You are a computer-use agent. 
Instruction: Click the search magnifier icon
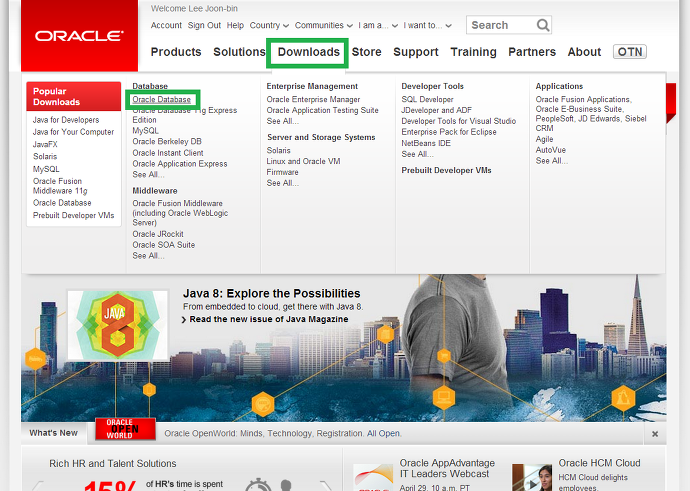click(543, 25)
